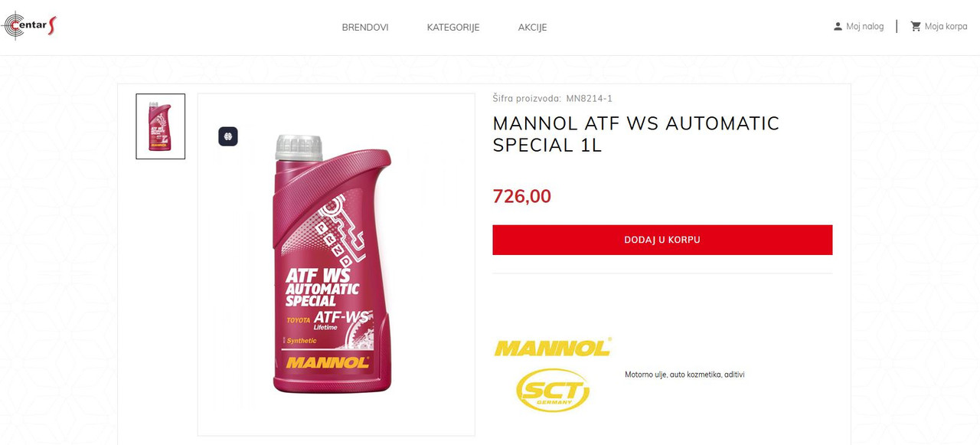Screen dimensions: 980x445
Task: Click the red price 726,00
Action: 522,196
